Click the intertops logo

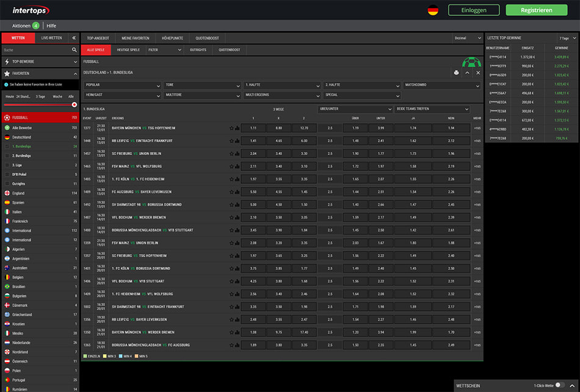(31, 10)
